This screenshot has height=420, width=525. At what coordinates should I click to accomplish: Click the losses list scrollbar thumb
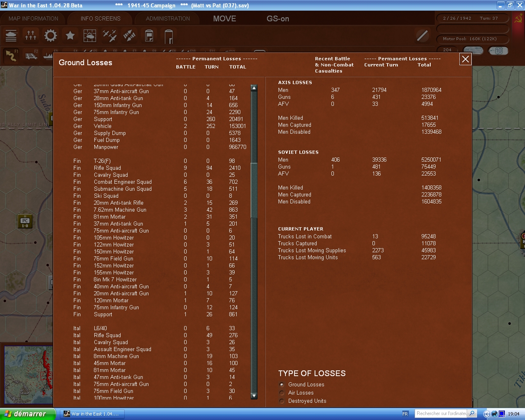254,191
